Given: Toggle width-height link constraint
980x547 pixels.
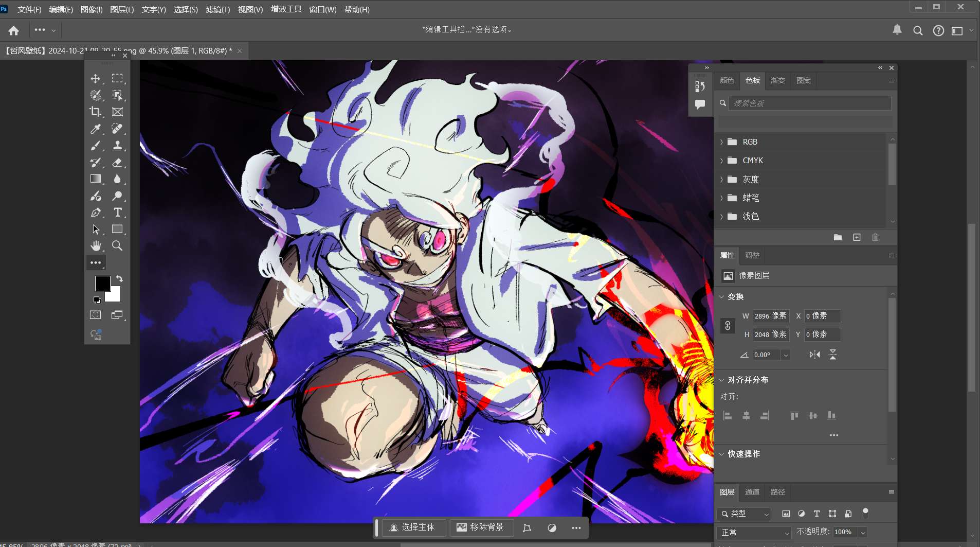Looking at the screenshot, I should [x=728, y=325].
